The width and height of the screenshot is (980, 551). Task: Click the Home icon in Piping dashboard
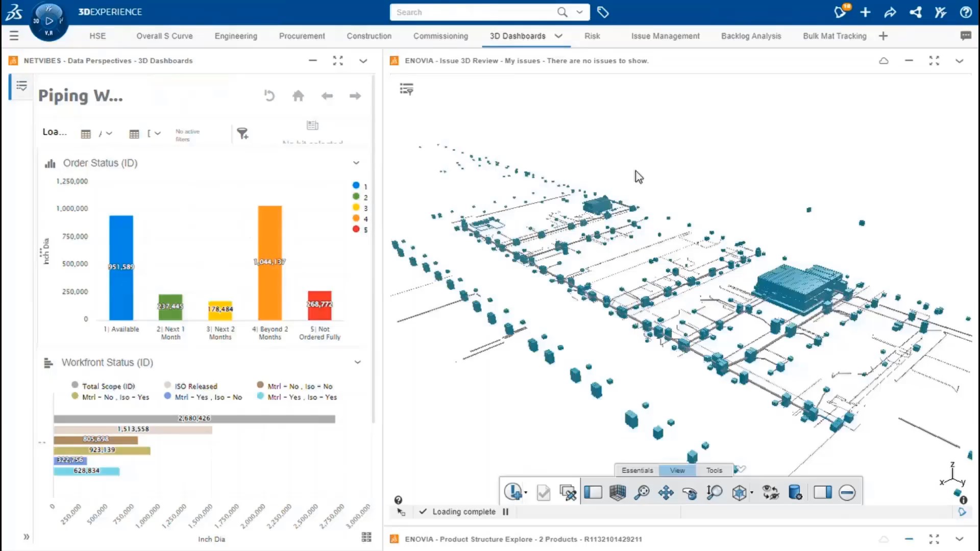point(298,96)
